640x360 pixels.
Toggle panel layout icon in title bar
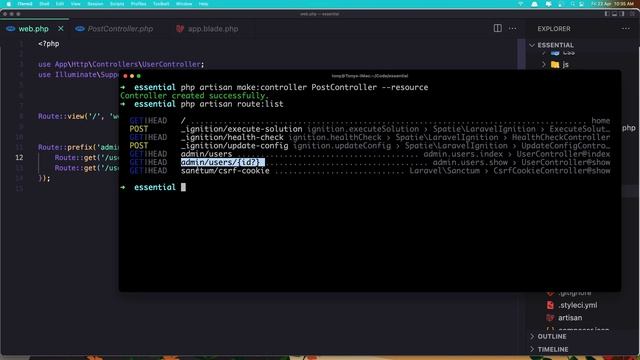tap(614, 14)
